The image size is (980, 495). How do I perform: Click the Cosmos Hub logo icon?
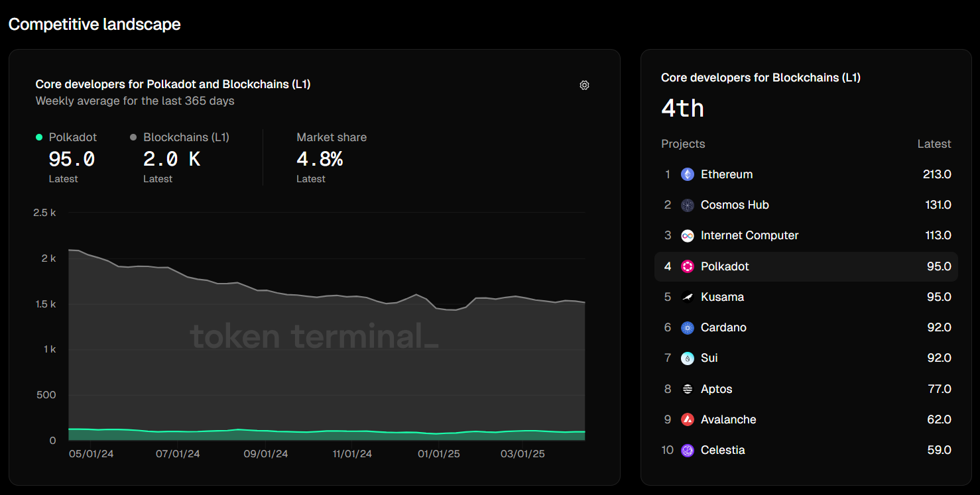click(688, 205)
